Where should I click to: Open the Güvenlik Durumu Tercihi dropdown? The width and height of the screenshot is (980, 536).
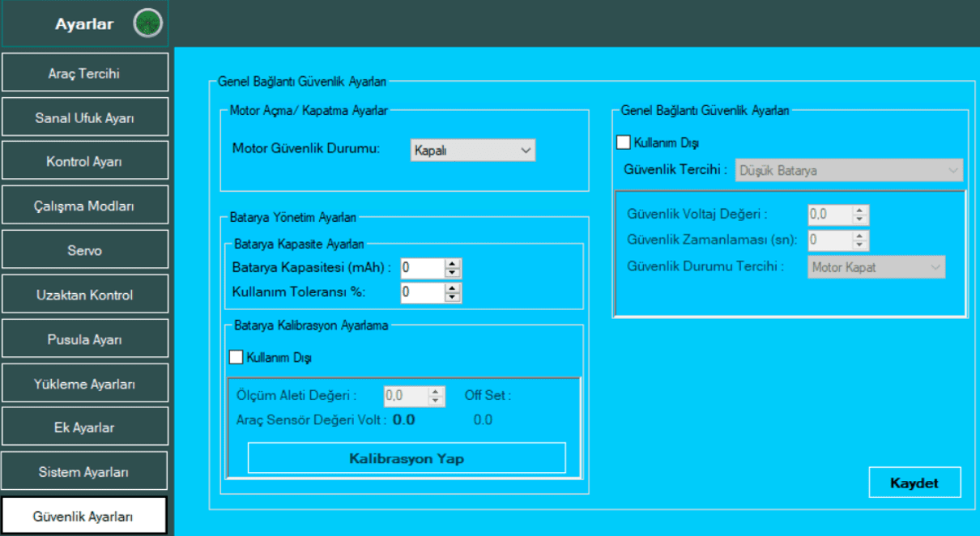pos(876,267)
